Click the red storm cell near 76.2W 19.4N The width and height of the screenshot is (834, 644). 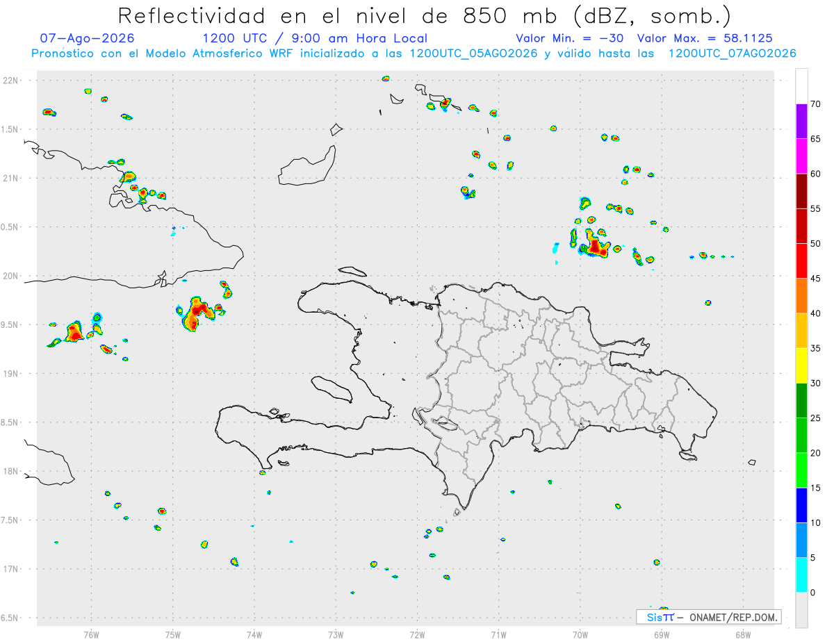coord(75,332)
